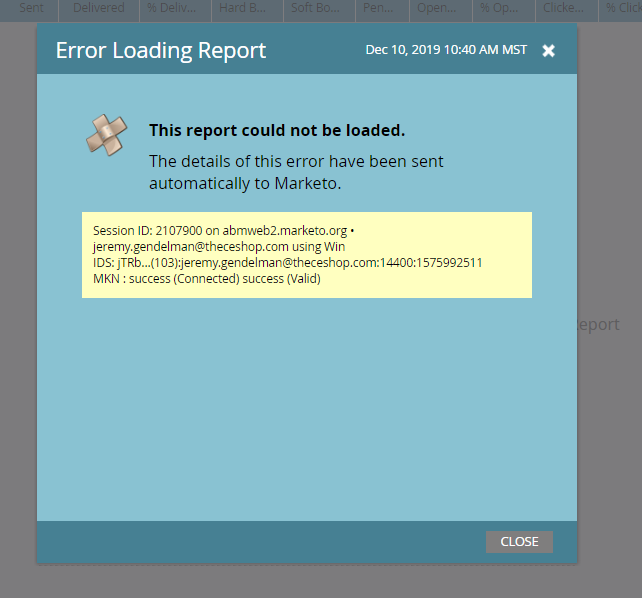Click the 'MKN : success (Connected)' line
This screenshot has width=642, height=598.
[207, 278]
